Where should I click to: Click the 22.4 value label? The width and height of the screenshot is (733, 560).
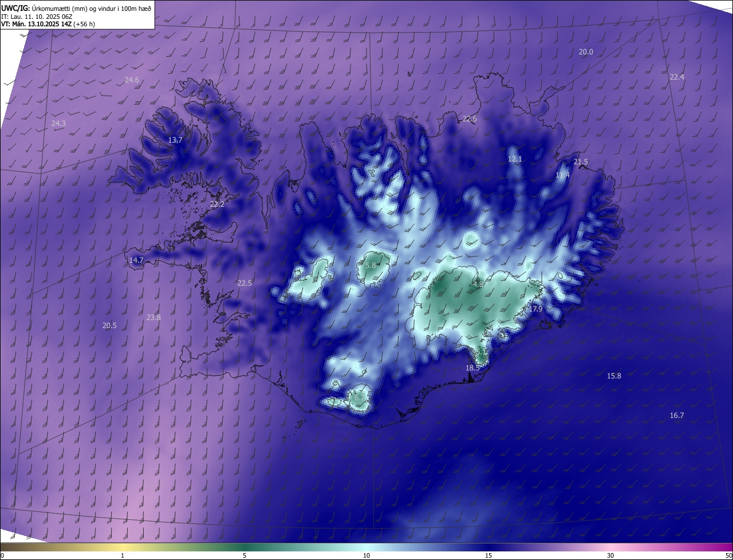tap(677, 77)
